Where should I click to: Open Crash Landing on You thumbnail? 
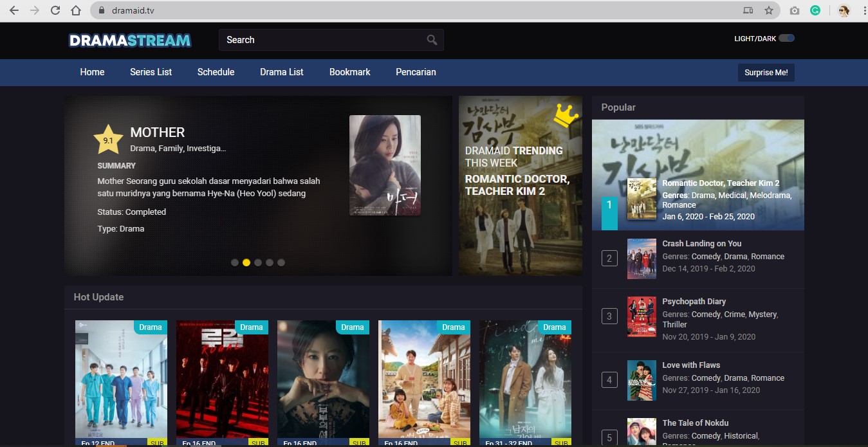pyautogui.click(x=642, y=259)
